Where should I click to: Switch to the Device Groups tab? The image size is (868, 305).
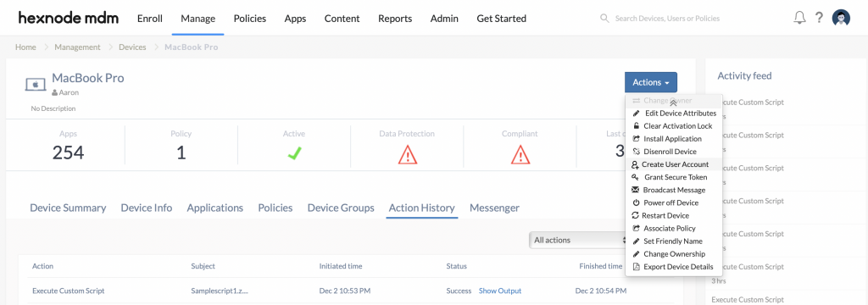[341, 208]
